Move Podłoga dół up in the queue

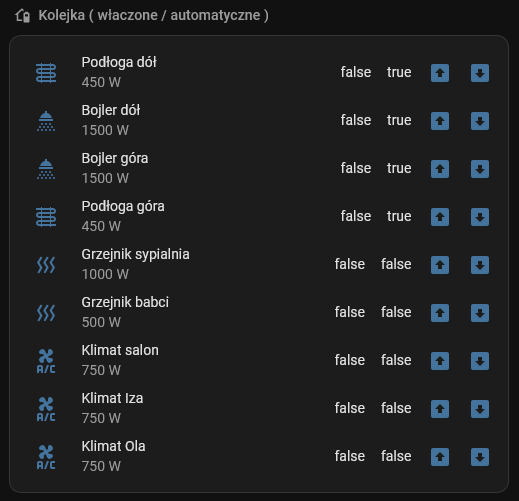[x=440, y=73]
